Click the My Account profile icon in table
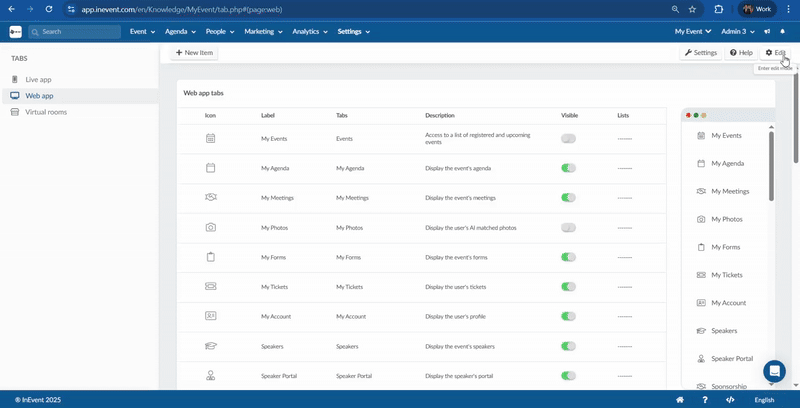Screen dimensions: 800x408 point(210,316)
